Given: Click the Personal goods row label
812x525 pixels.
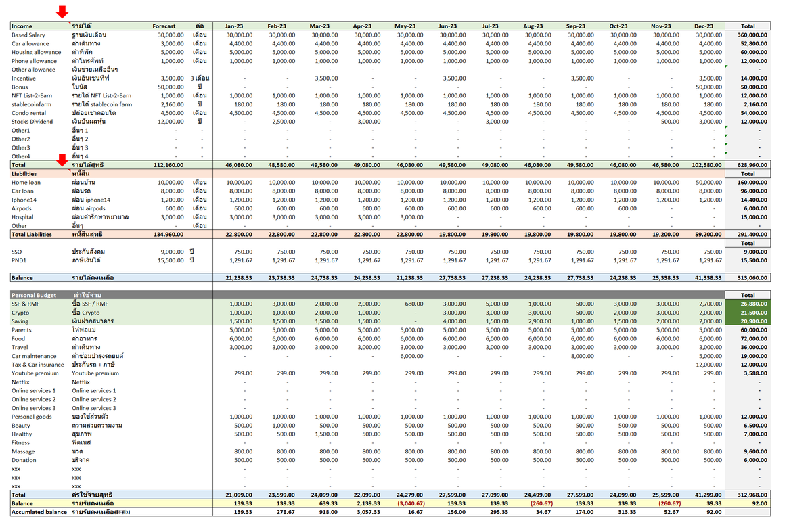Looking at the screenshot, I should click(30, 417).
